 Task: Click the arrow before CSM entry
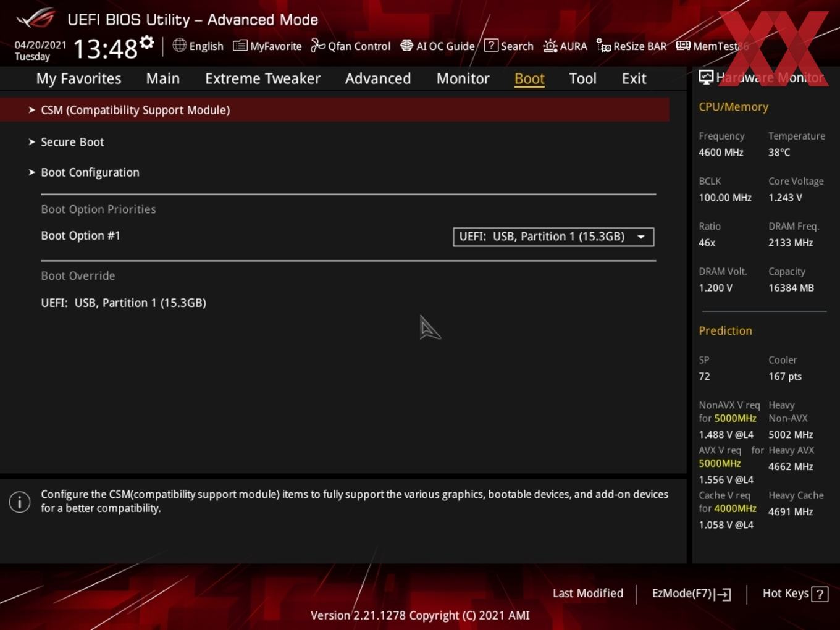tap(31, 110)
